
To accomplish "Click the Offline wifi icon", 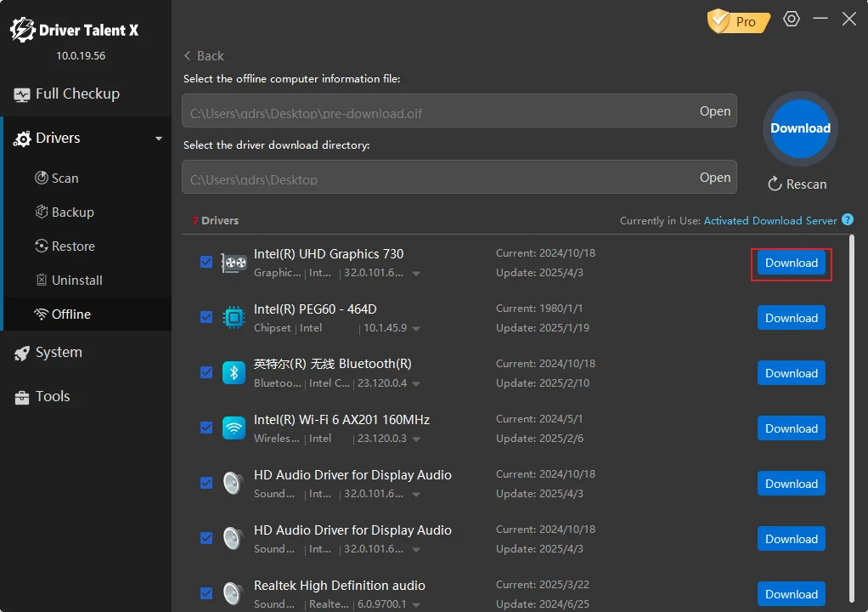I will click(x=41, y=314).
